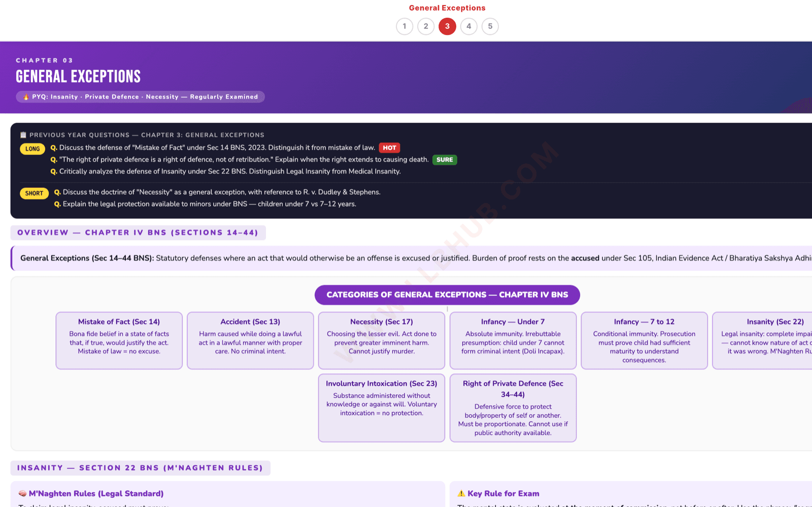This screenshot has height=507, width=812.
Task: Open the Insanity (Sec 22) card
Action: coord(762,341)
